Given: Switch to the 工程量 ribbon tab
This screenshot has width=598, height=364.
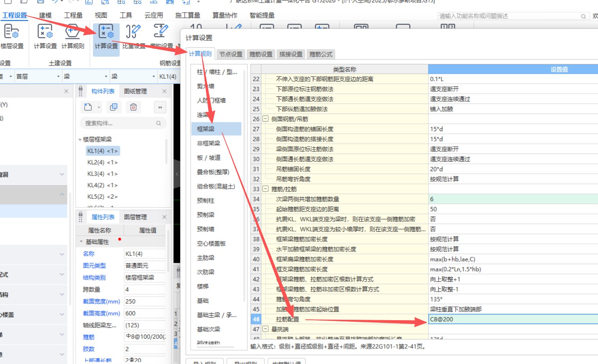Looking at the screenshot, I should 73,15.
